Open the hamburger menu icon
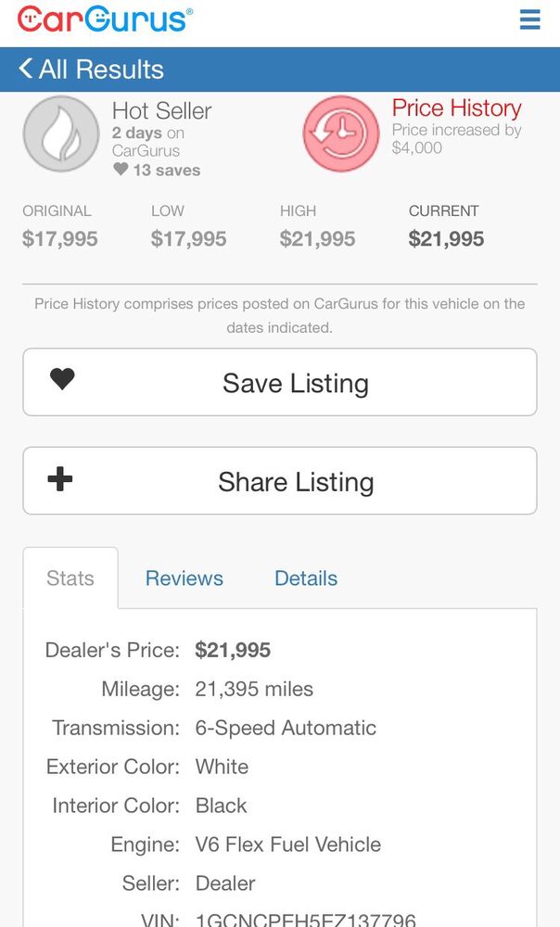The image size is (560, 927). click(529, 19)
